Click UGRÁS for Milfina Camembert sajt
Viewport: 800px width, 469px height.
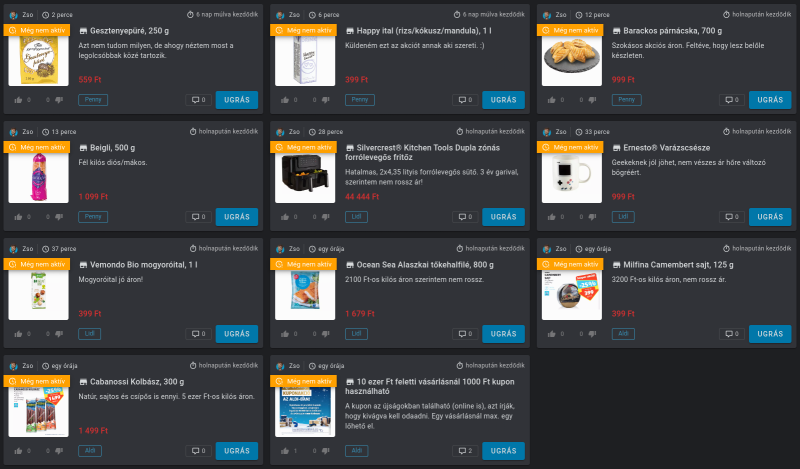[770, 334]
